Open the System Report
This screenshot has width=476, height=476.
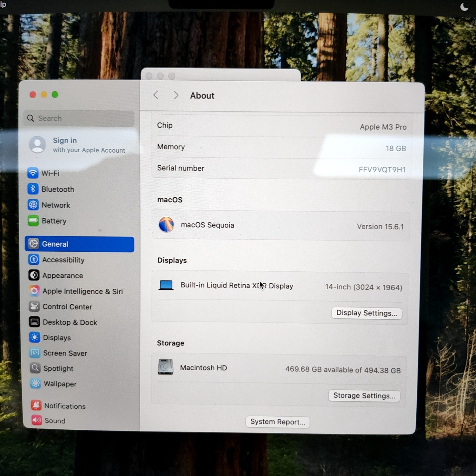click(x=277, y=422)
